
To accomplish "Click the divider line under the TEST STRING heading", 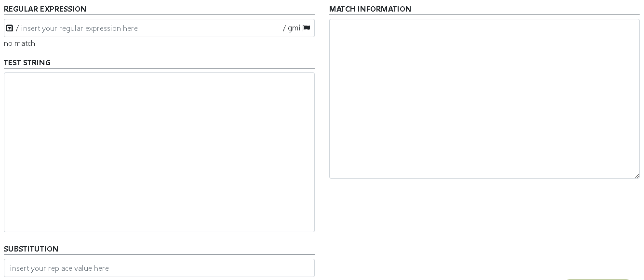I will tap(159, 68).
